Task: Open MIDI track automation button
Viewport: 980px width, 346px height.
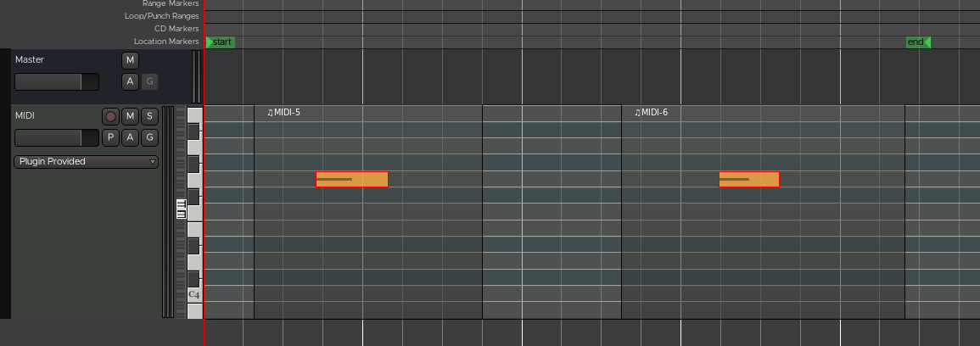Action: pos(130,137)
